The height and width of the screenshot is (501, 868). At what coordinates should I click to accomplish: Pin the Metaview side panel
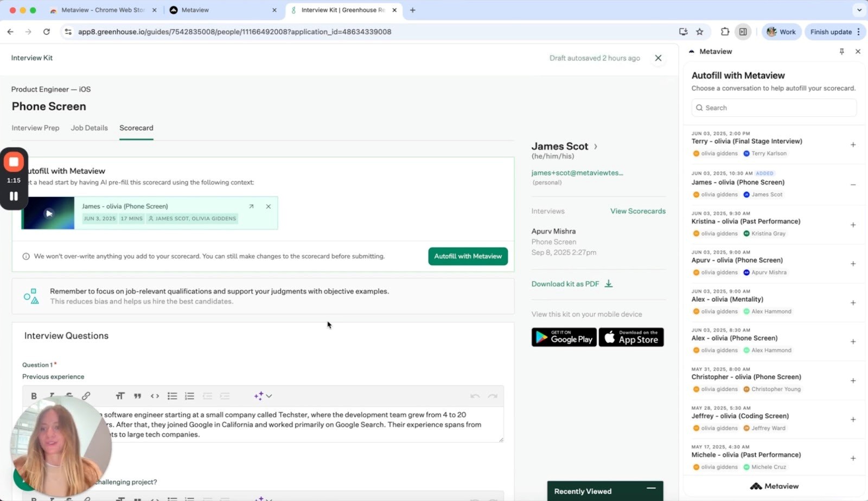[841, 52]
